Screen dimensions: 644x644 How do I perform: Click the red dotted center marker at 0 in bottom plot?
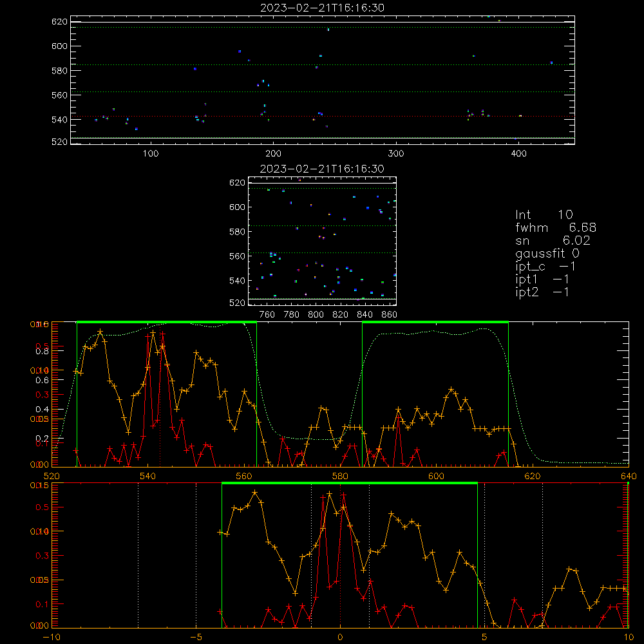click(340, 555)
